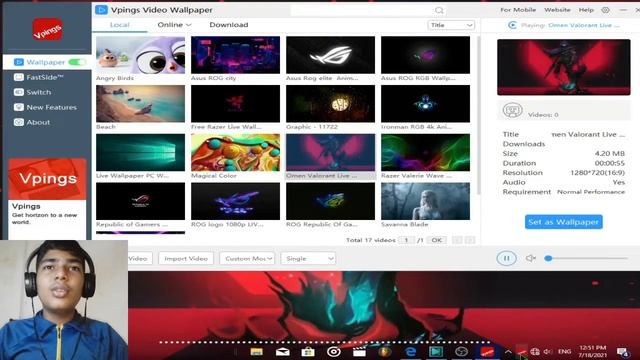
Task: Click the Import Video button
Action: coord(186,258)
